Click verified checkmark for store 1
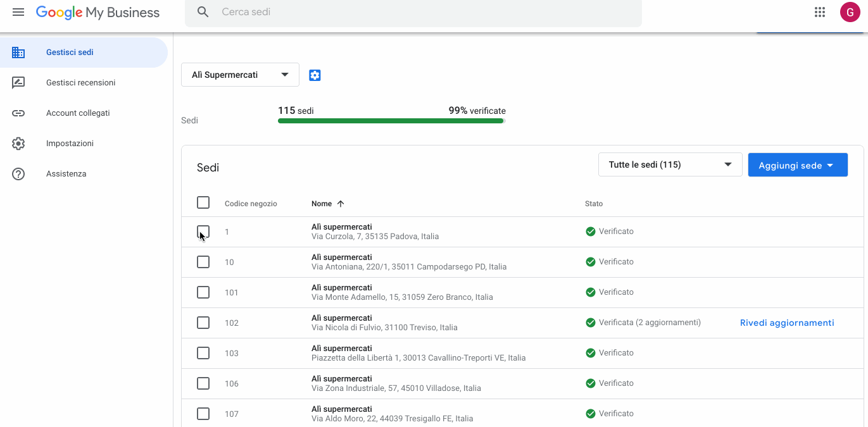 [x=591, y=232]
